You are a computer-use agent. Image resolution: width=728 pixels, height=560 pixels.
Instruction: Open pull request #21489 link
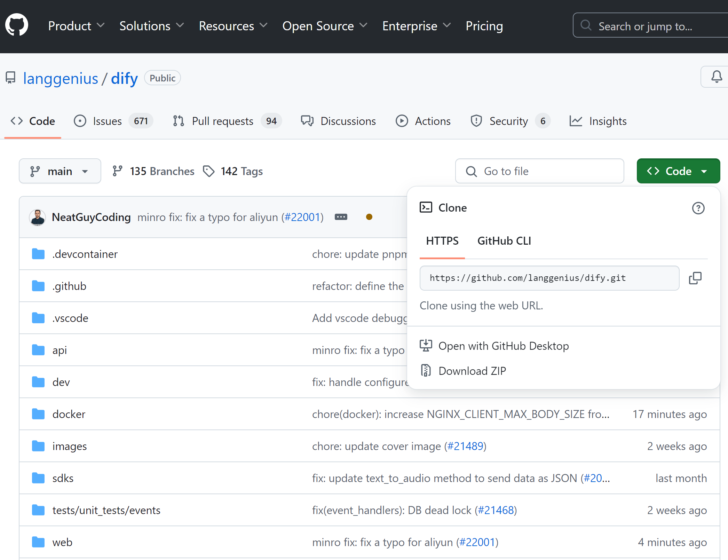465,446
